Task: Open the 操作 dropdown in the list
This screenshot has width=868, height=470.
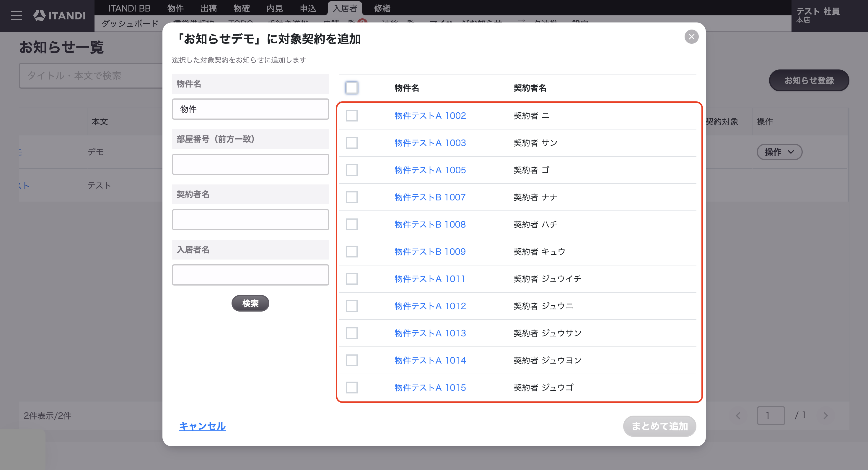Action: click(779, 152)
